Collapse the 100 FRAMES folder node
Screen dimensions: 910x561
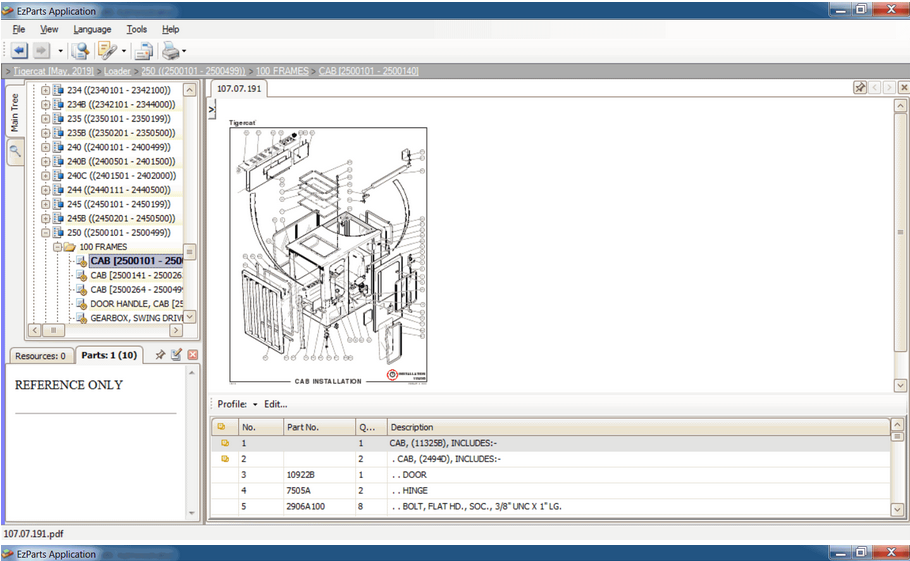(x=57, y=247)
